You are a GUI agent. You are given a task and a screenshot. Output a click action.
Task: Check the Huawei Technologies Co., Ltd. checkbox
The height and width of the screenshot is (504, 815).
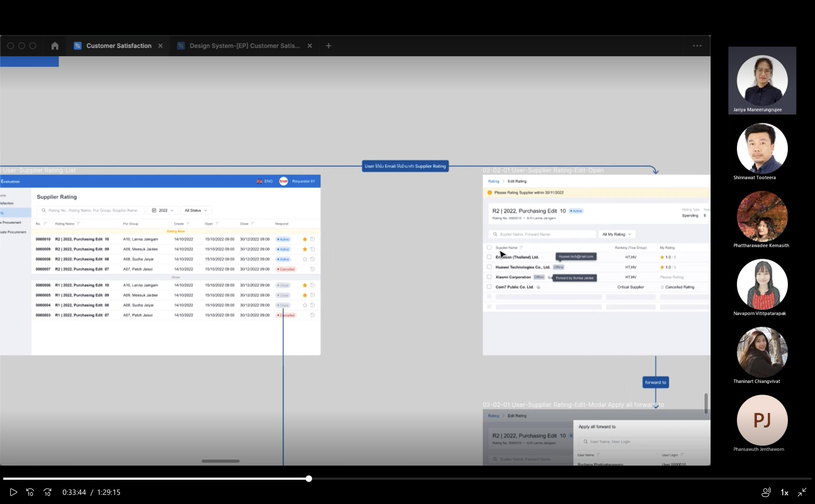[x=489, y=267]
